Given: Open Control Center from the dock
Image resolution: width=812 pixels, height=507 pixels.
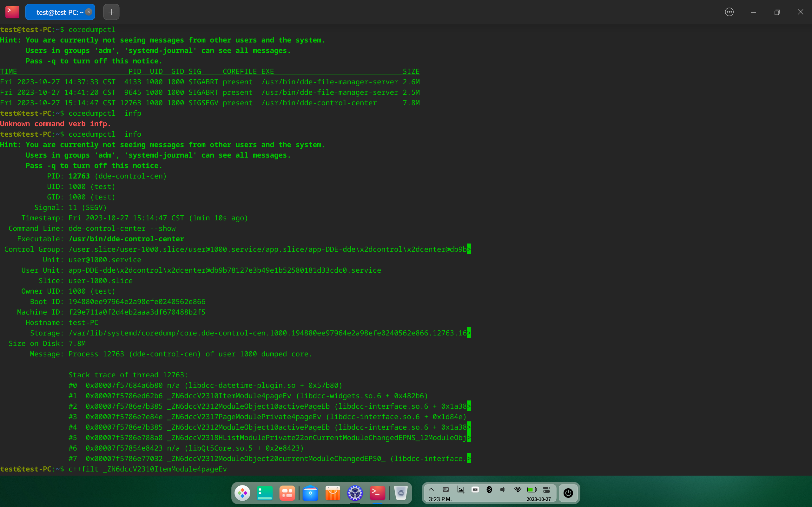Looking at the screenshot, I should [355, 493].
